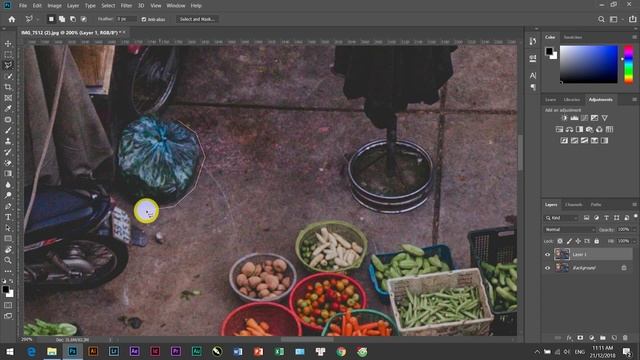Open the Fill dropdown arrow
The width and height of the screenshot is (640, 360).
[633, 241]
